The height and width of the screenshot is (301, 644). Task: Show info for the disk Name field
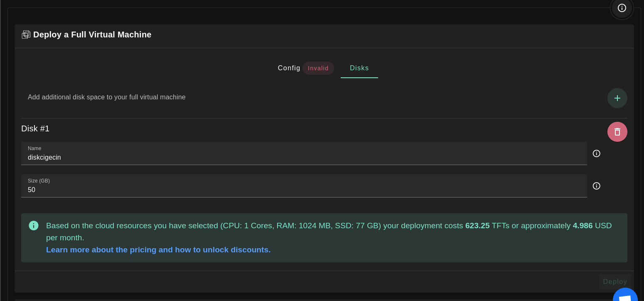point(596,153)
